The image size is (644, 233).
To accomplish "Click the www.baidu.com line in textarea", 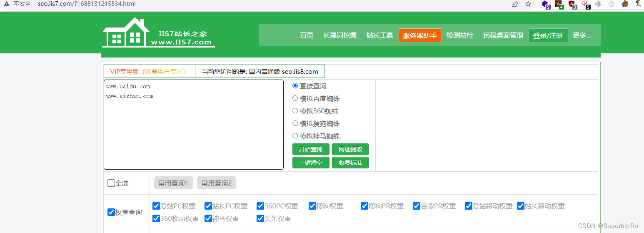I will coord(128,87).
